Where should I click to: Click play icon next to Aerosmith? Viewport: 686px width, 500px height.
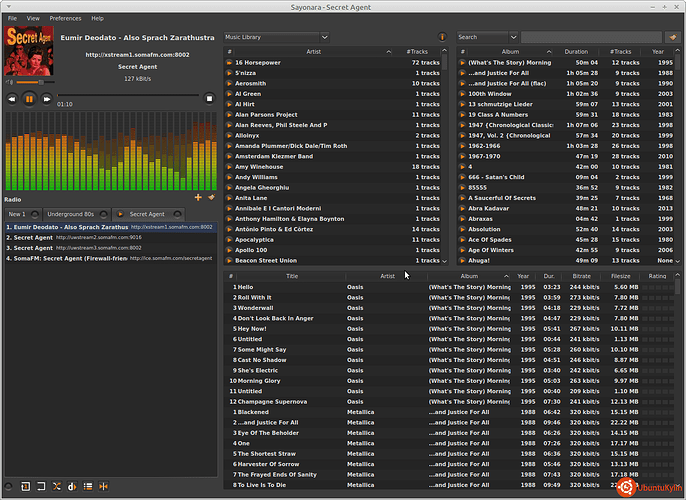point(229,84)
